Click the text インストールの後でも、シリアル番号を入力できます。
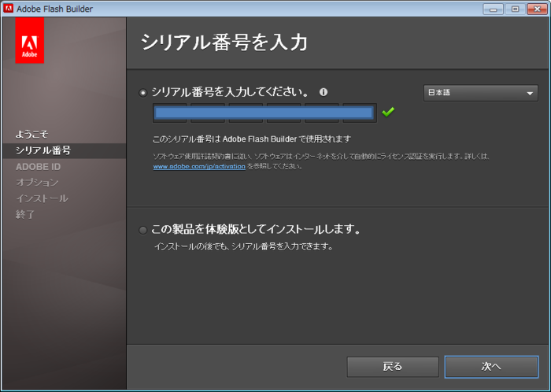 [x=243, y=247]
